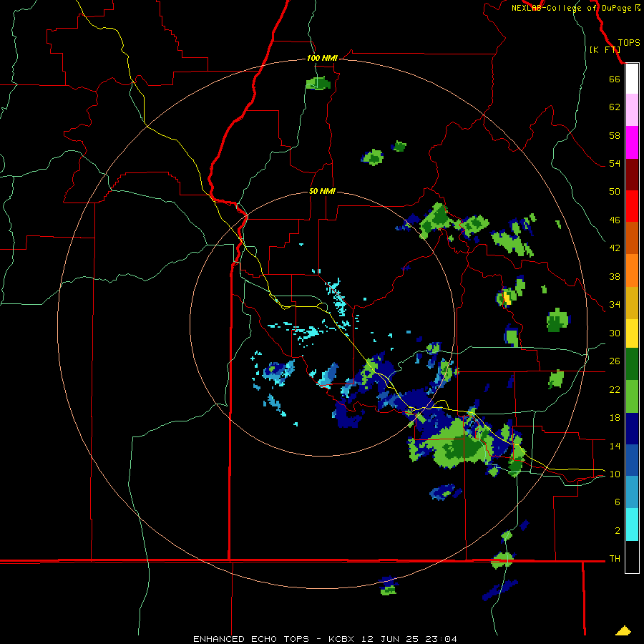
Task: Click the dark orange 42-46 kft swatch
Action: (632, 238)
